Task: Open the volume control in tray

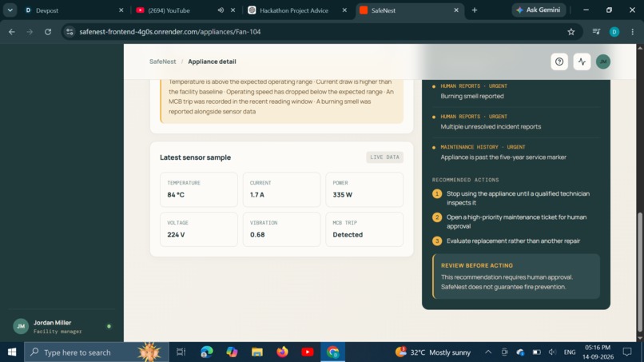Action: tap(552, 352)
